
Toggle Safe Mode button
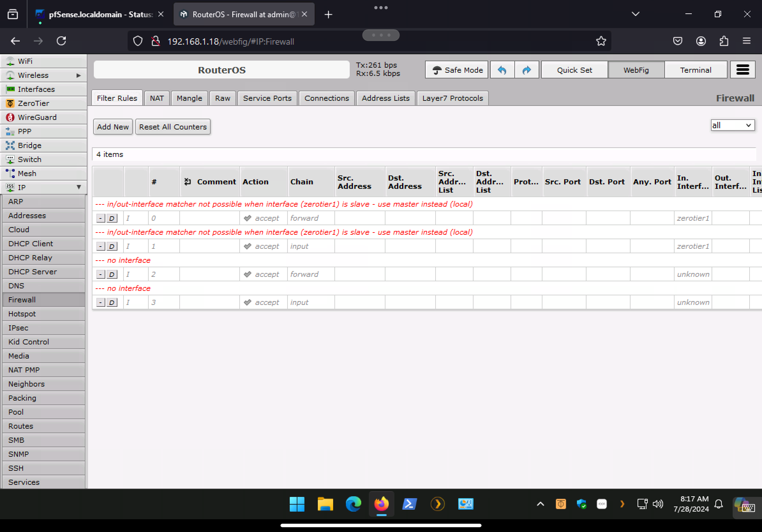pyautogui.click(x=456, y=70)
